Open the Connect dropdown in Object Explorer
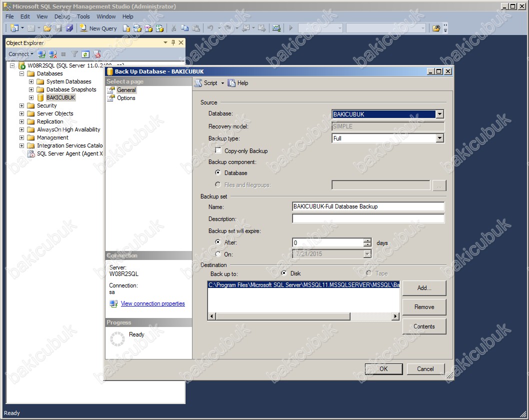The width and height of the screenshot is (529, 420). pyautogui.click(x=21, y=54)
